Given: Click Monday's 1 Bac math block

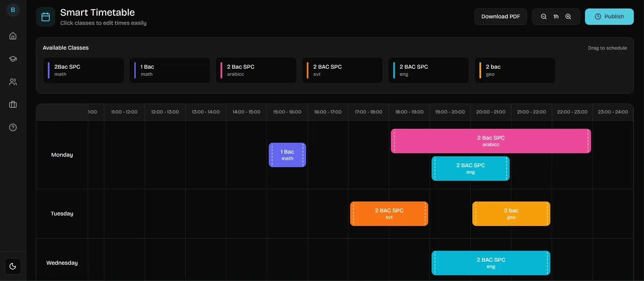Looking at the screenshot, I should click(x=287, y=155).
